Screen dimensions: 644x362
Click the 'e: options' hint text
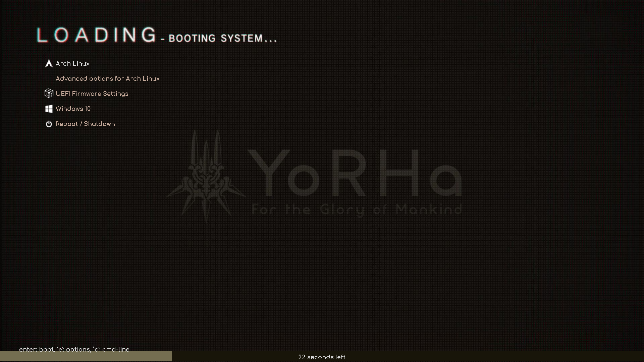(73, 349)
